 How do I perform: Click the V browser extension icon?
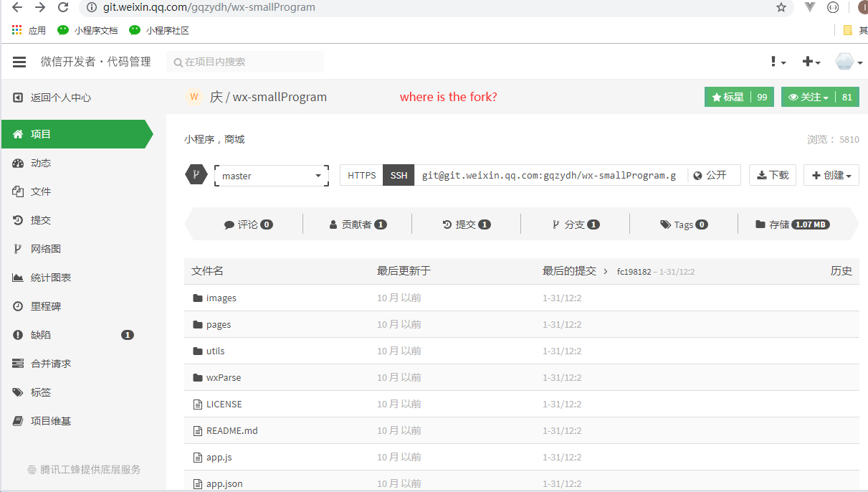click(x=810, y=7)
